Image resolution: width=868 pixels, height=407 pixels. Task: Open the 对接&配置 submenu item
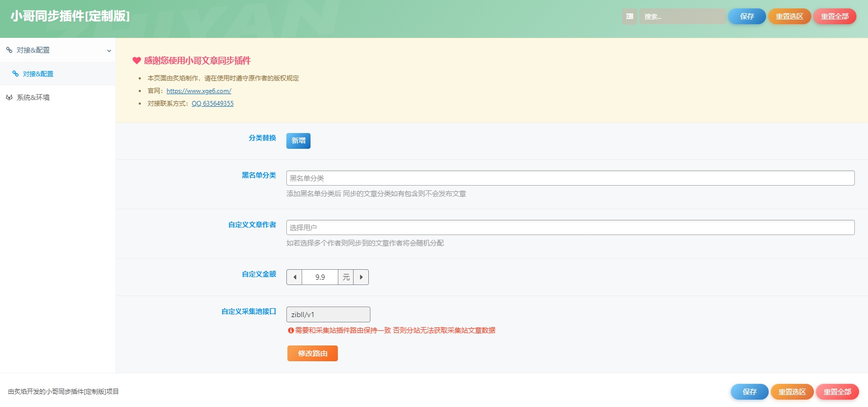tap(38, 74)
